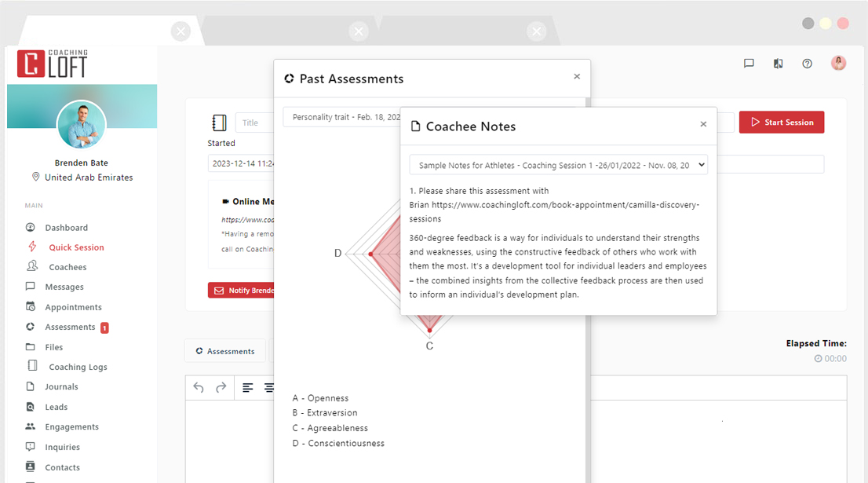
Task: Open the profile avatar in the top corner
Action: [838, 63]
